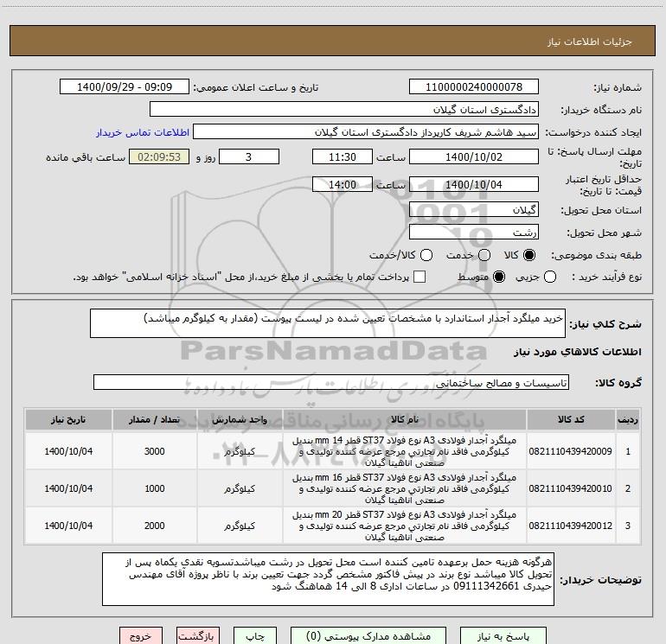Image resolution: width=666 pixels, height=644 pixels.
Task: Open the اطلاعات تماس خریدار link
Action: click(x=143, y=132)
